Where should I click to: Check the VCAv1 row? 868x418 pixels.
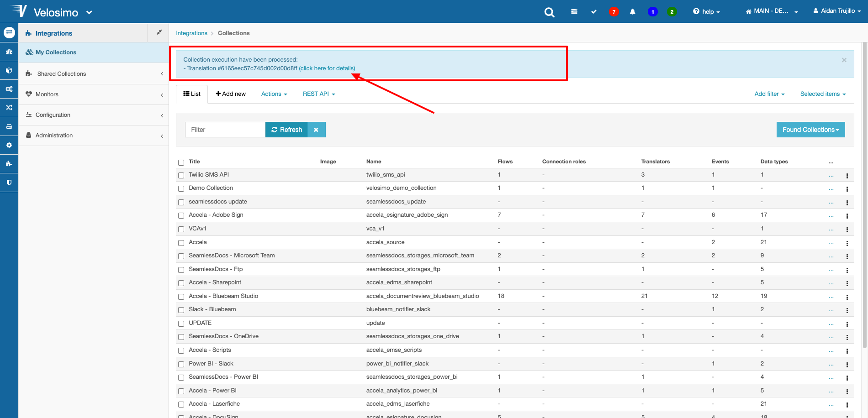[181, 229]
